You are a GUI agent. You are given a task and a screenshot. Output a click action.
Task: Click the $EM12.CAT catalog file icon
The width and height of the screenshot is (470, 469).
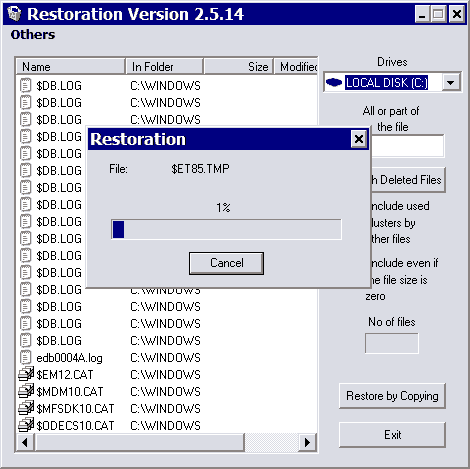click(26, 374)
